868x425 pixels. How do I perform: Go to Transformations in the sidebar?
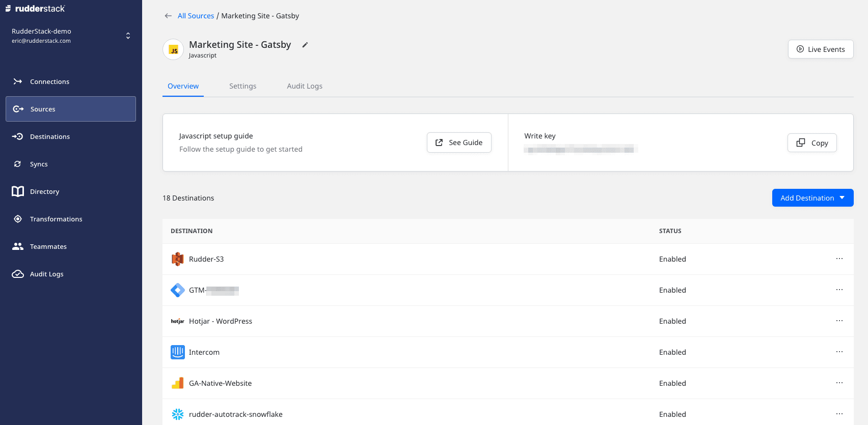[56, 219]
